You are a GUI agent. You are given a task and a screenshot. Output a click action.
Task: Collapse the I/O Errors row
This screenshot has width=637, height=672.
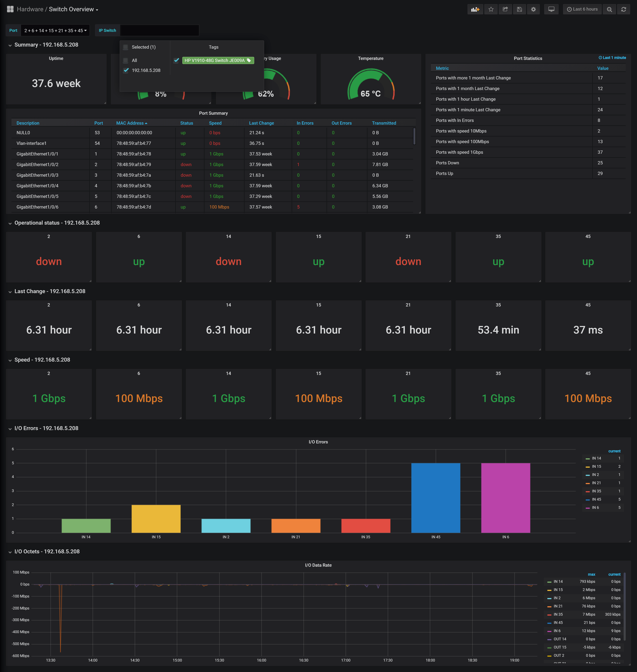(46, 428)
